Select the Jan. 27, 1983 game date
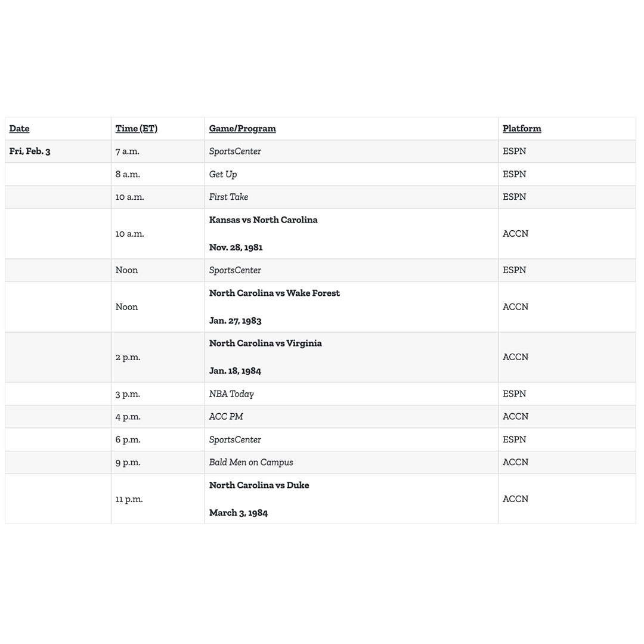This screenshot has width=644, height=644. [x=236, y=321]
